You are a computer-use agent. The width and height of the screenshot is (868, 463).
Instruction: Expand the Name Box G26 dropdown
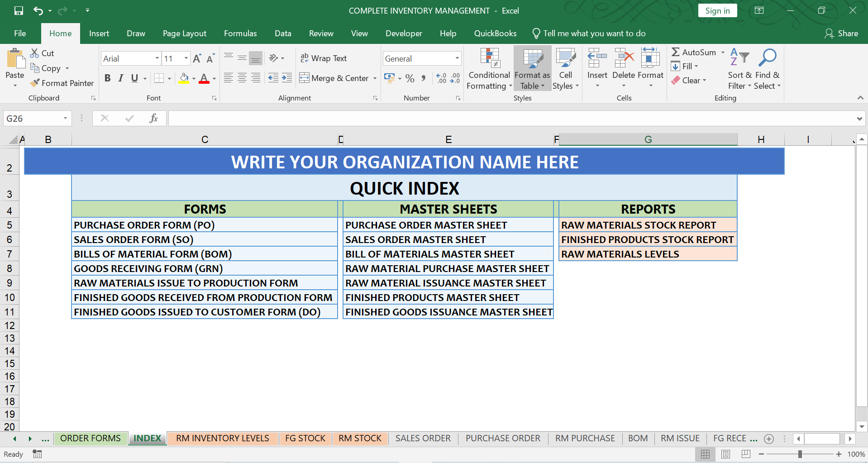click(x=65, y=119)
